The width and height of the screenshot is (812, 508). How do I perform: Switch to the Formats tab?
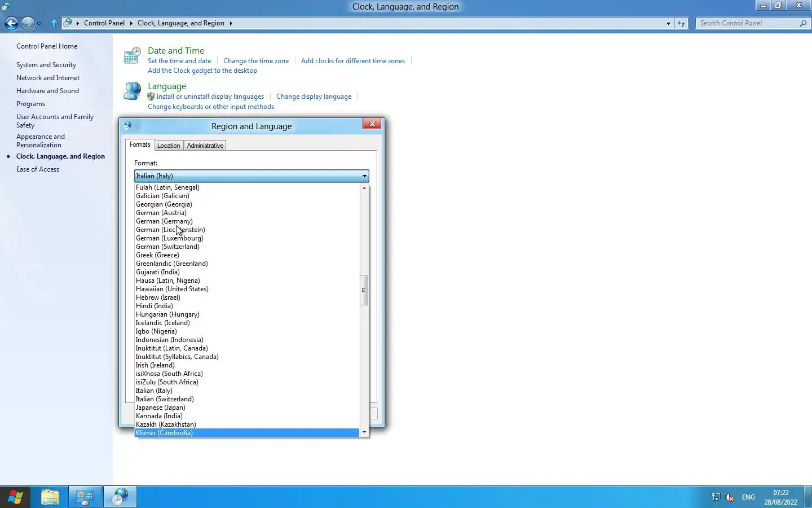point(140,144)
